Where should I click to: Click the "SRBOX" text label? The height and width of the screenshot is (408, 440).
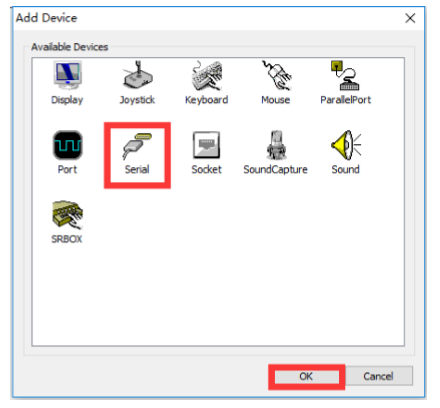(x=67, y=239)
